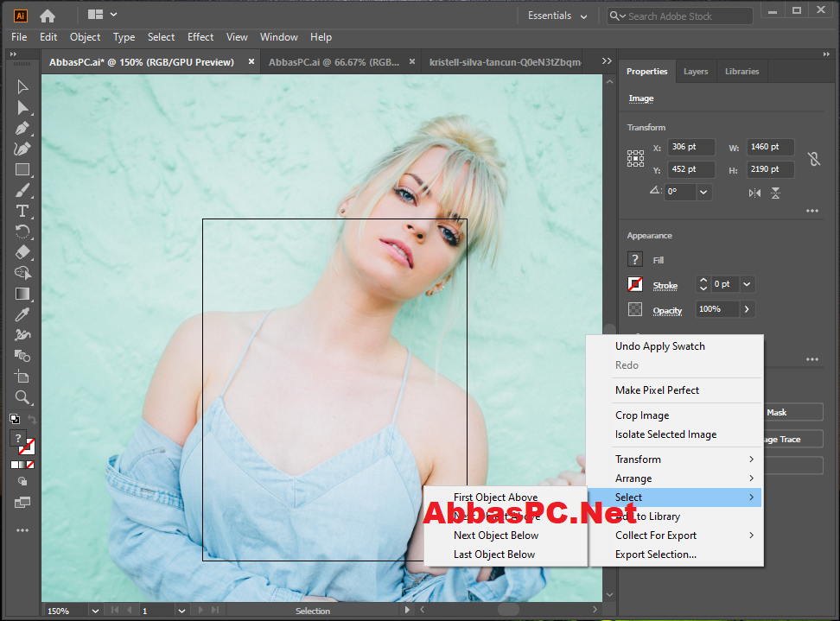Choose Isolate Selected Image

pyautogui.click(x=674, y=434)
